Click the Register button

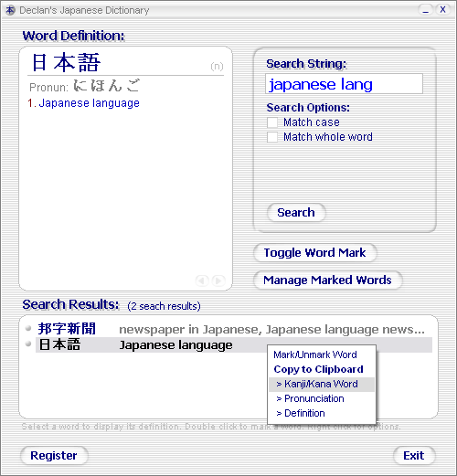[x=54, y=456]
